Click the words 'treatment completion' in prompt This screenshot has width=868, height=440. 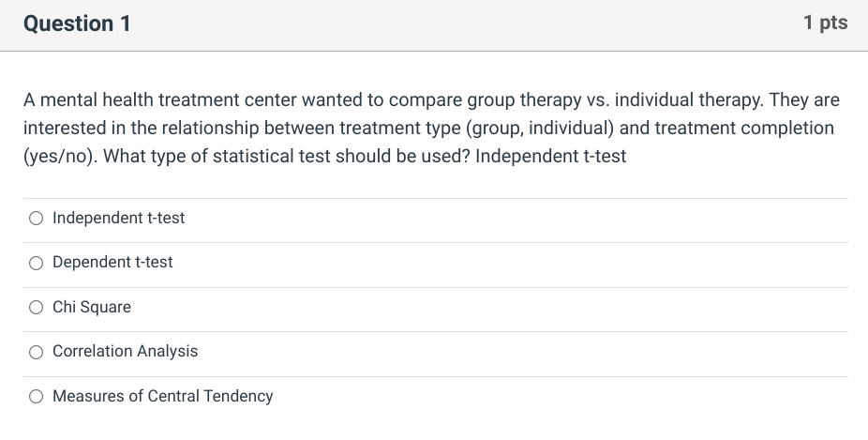744,128
